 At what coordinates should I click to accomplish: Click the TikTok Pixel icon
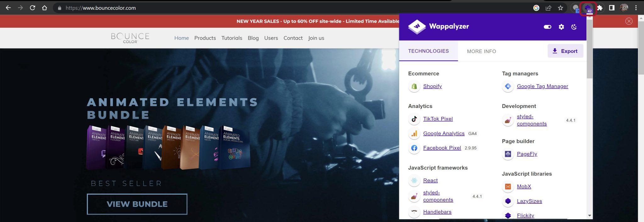coord(414,119)
